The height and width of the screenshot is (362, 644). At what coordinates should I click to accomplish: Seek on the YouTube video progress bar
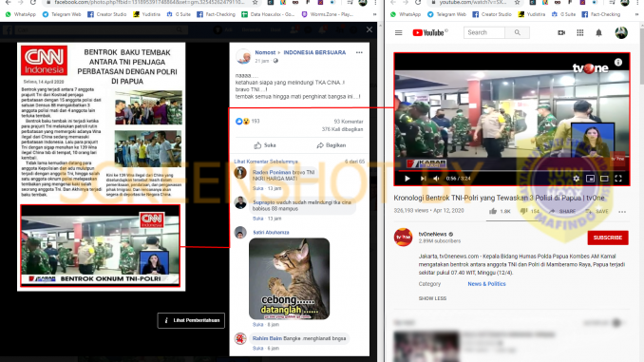click(x=512, y=170)
